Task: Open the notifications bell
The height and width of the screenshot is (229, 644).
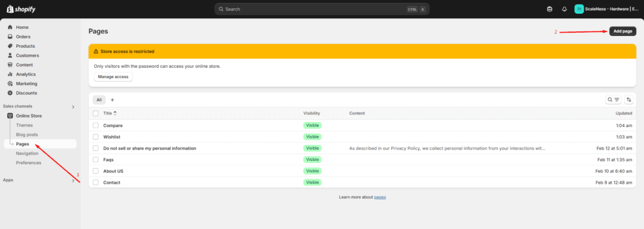Action: pyautogui.click(x=564, y=9)
